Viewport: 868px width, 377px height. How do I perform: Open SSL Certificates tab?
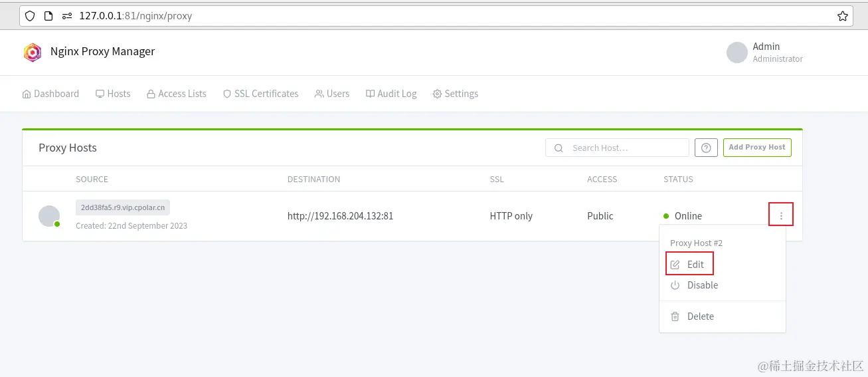pos(260,94)
